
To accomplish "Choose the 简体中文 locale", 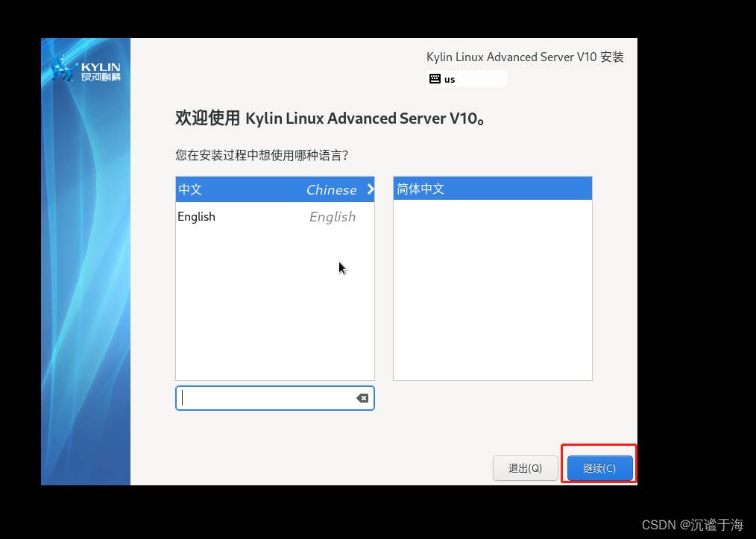I will coord(492,189).
